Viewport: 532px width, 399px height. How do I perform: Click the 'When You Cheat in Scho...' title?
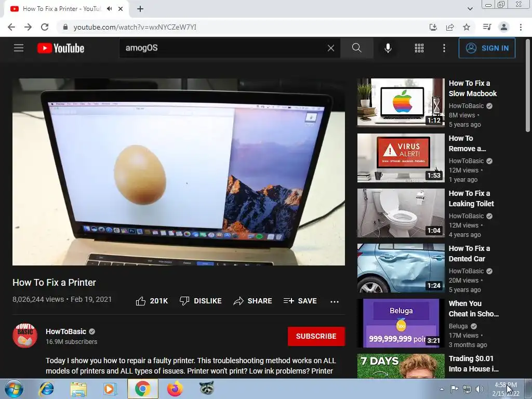tap(474, 309)
